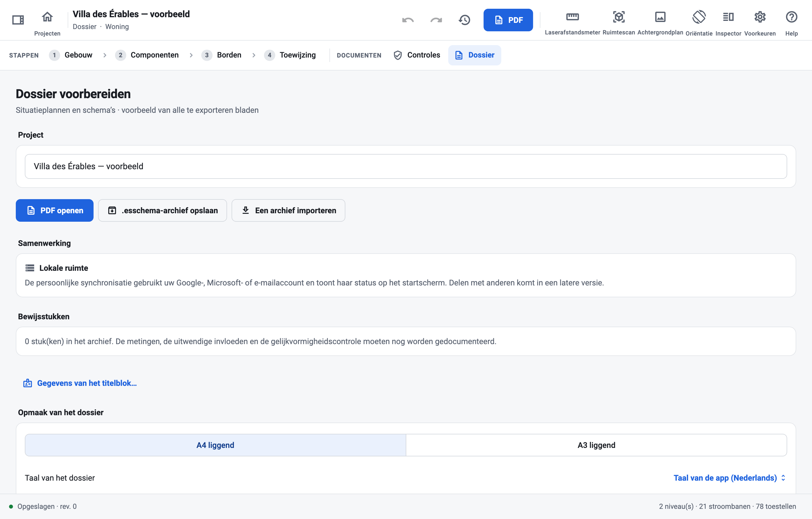
Task: Select A4 liggend page format
Action: click(x=215, y=445)
